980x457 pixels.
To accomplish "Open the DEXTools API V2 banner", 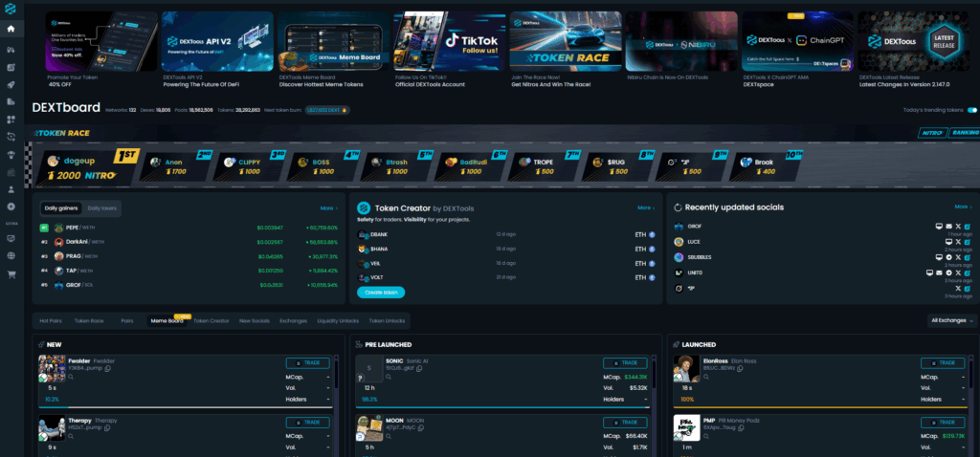I will tap(217, 40).
